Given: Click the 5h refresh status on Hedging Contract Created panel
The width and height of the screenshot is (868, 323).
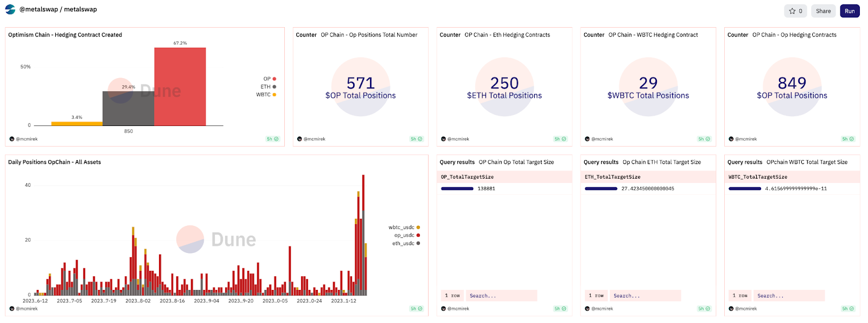Looking at the screenshot, I should pyautogui.click(x=272, y=139).
